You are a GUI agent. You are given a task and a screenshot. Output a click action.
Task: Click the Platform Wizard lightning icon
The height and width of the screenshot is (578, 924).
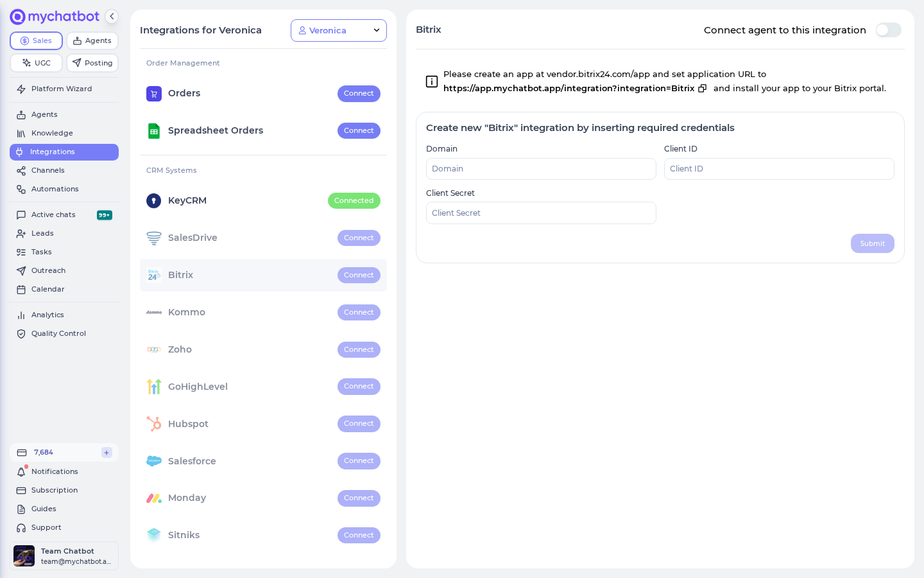coord(21,89)
